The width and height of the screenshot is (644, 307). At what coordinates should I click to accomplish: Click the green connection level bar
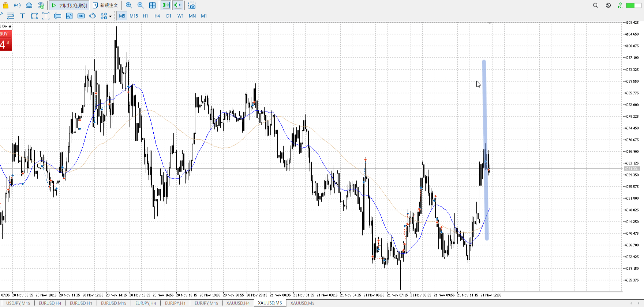click(x=633, y=5)
